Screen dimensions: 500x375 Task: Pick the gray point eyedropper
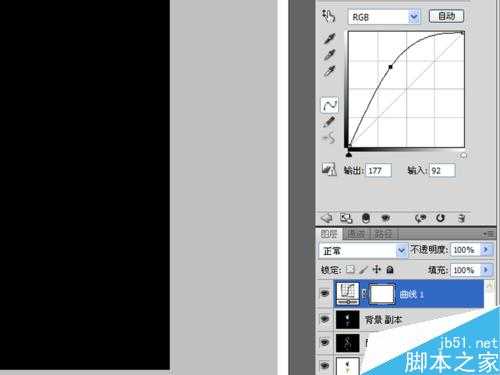coord(329,55)
